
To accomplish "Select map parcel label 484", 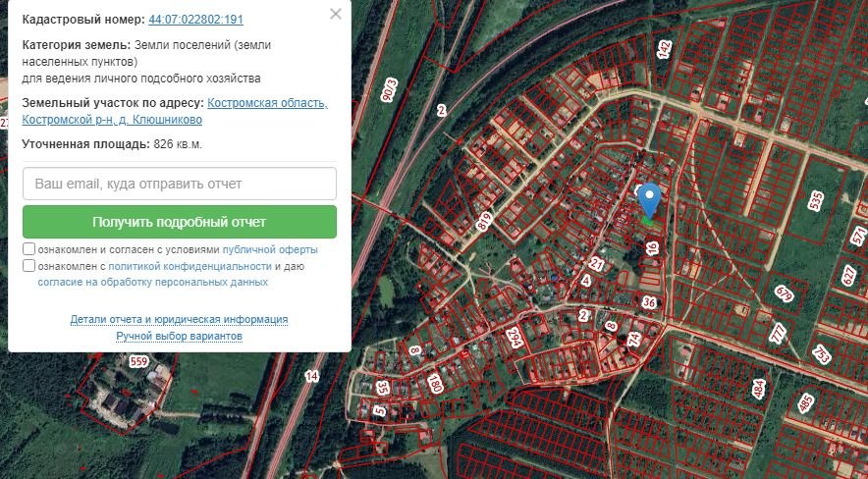I will point(758,389).
